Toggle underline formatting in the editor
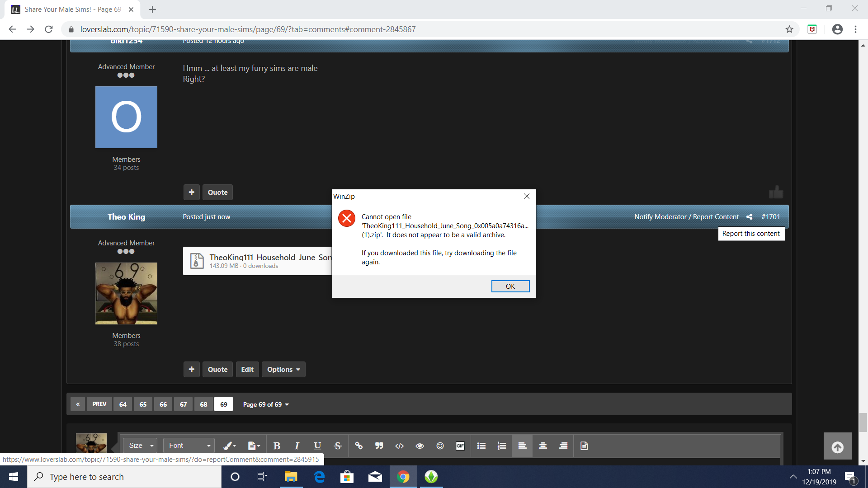The width and height of the screenshot is (868, 488). pyautogui.click(x=317, y=446)
